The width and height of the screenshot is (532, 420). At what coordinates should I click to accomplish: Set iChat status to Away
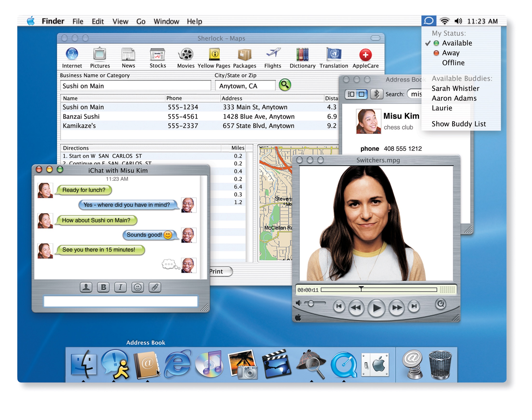click(x=451, y=53)
